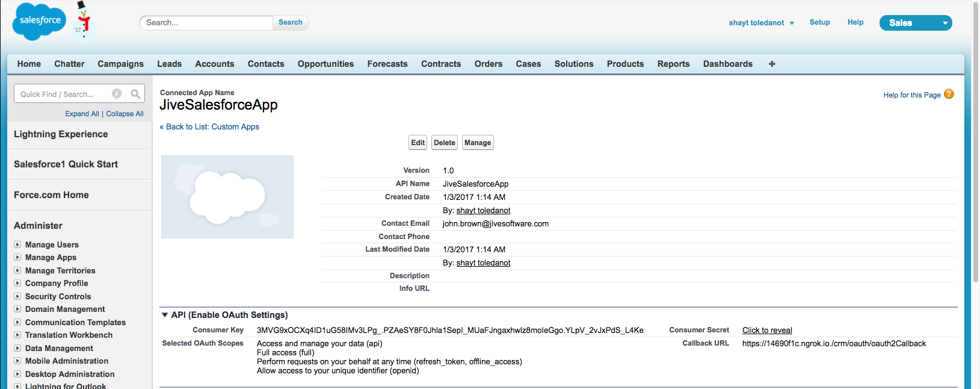This screenshot has width=980, height=389.
Task: Expand the Communication Templates tree node
Action: click(17, 322)
